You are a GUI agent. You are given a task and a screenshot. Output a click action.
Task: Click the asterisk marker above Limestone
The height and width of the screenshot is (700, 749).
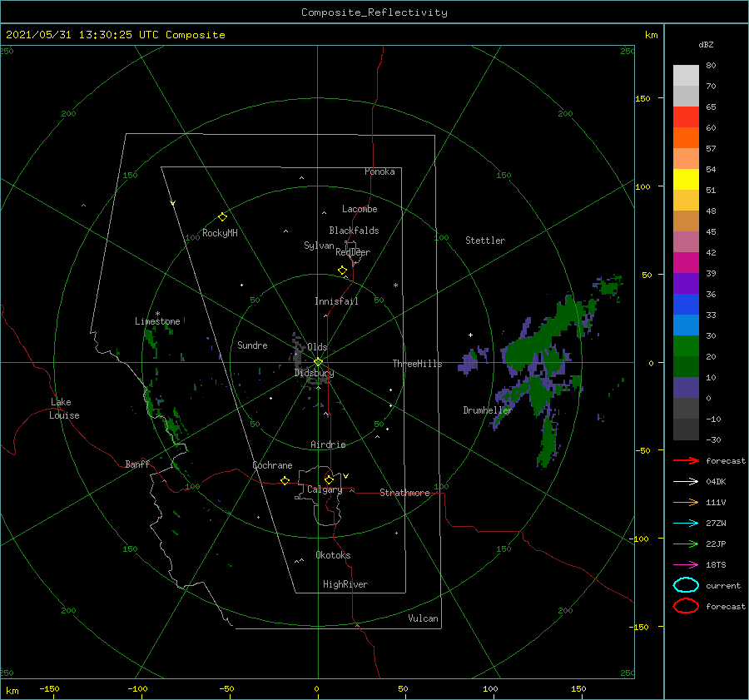(157, 314)
